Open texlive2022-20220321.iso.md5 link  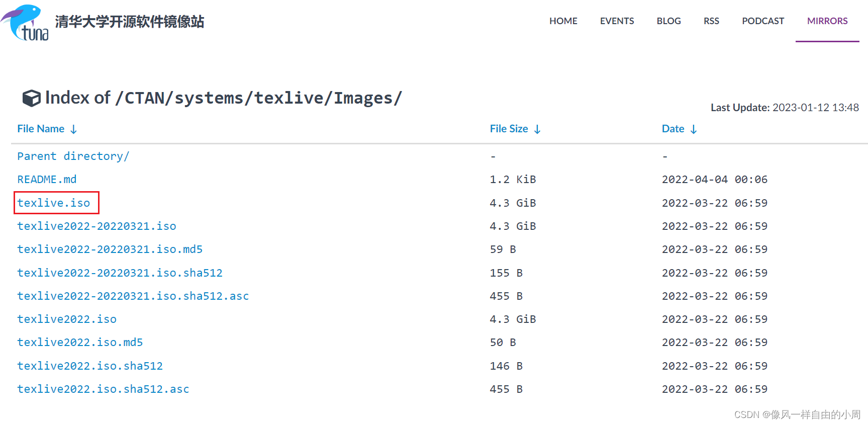pos(110,249)
